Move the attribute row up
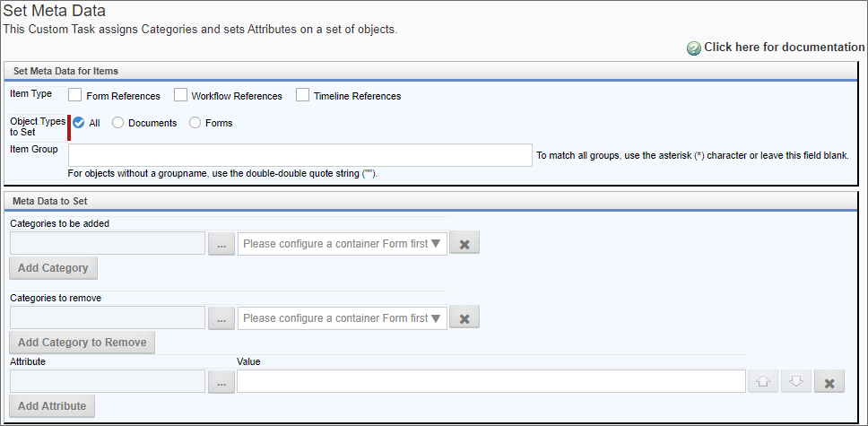This screenshot has height=426, width=868. pos(763,382)
